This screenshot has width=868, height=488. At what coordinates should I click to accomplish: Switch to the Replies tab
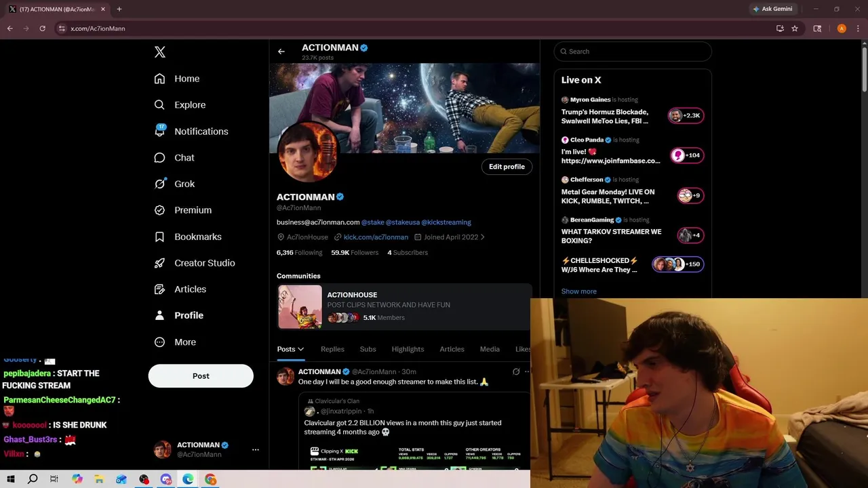(x=332, y=349)
